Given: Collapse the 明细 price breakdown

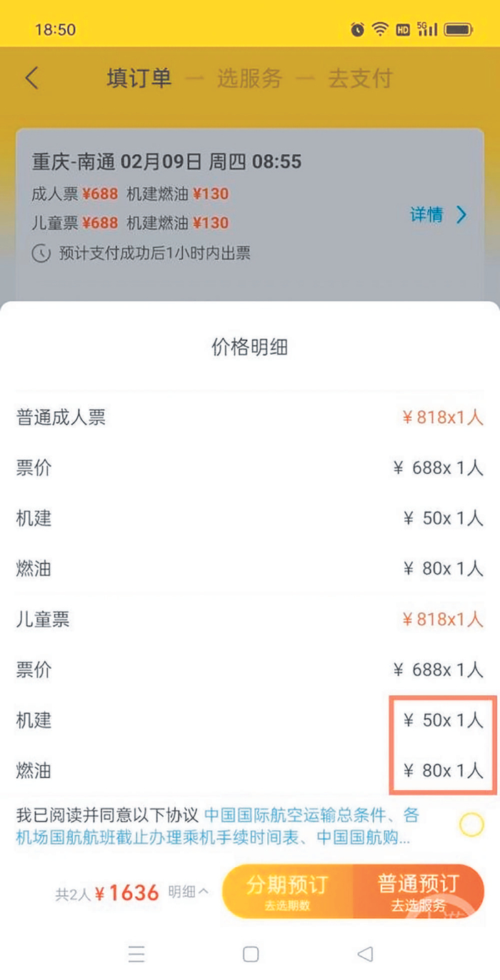Looking at the screenshot, I should tap(189, 891).
